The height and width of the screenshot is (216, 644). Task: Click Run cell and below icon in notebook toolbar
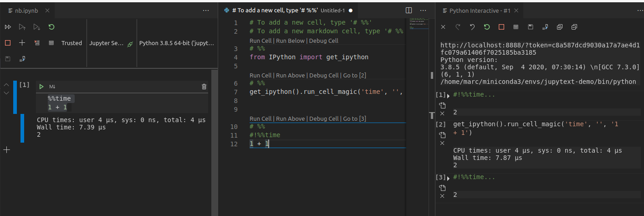37,27
